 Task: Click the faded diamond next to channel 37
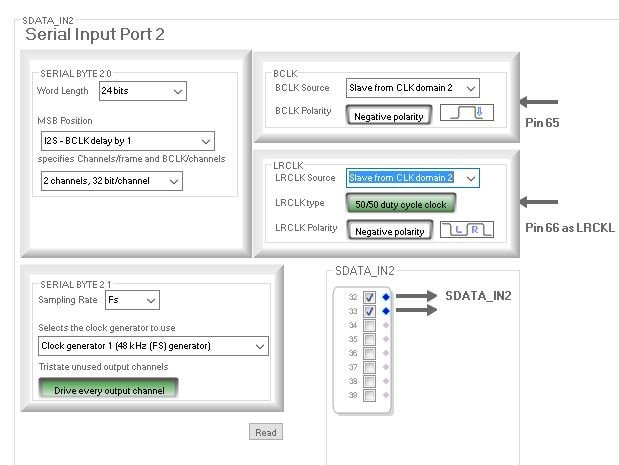coord(386,367)
